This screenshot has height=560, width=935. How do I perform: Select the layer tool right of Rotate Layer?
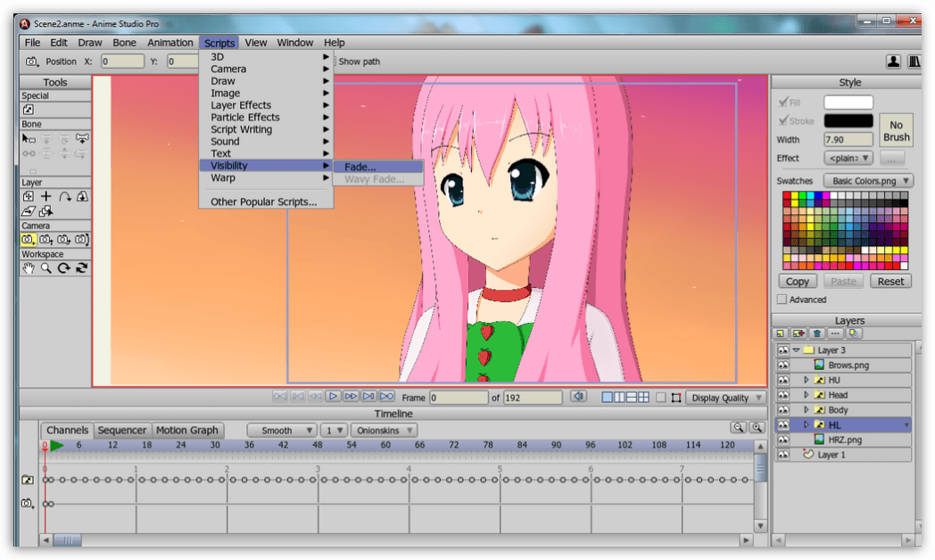[x=82, y=196]
